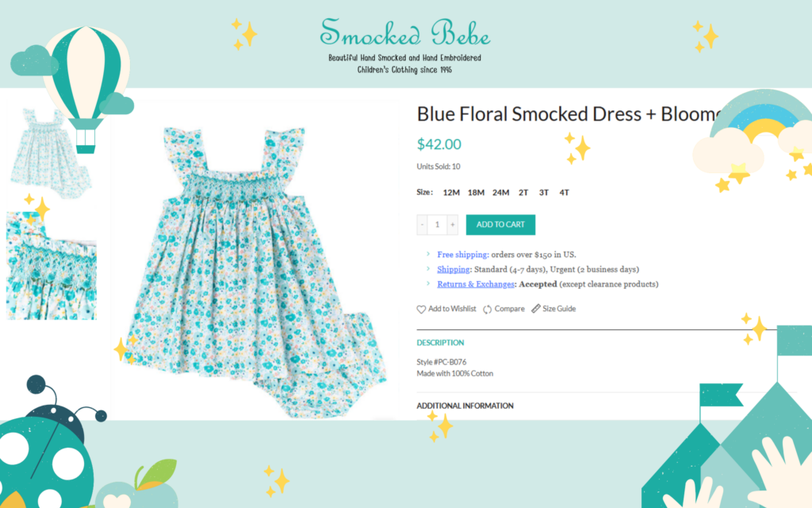Decrease quantity with the minus button
This screenshot has height=508, width=812.
pyautogui.click(x=422, y=225)
